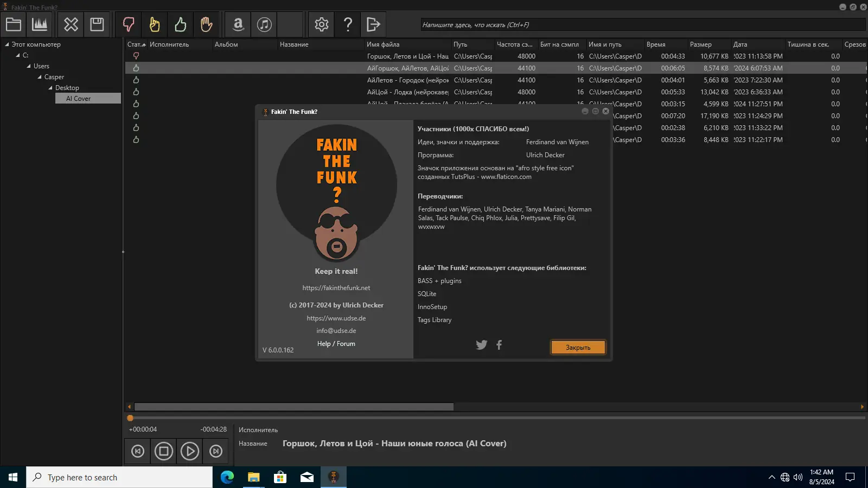The width and height of the screenshot is (868, 488).
Task: Open the https://fakinthefunk.net link
Action: tap(336, 288)
